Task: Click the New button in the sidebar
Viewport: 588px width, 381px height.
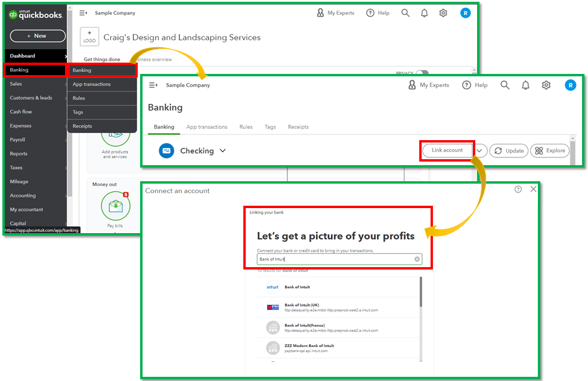Action: [x=38, y=36]
